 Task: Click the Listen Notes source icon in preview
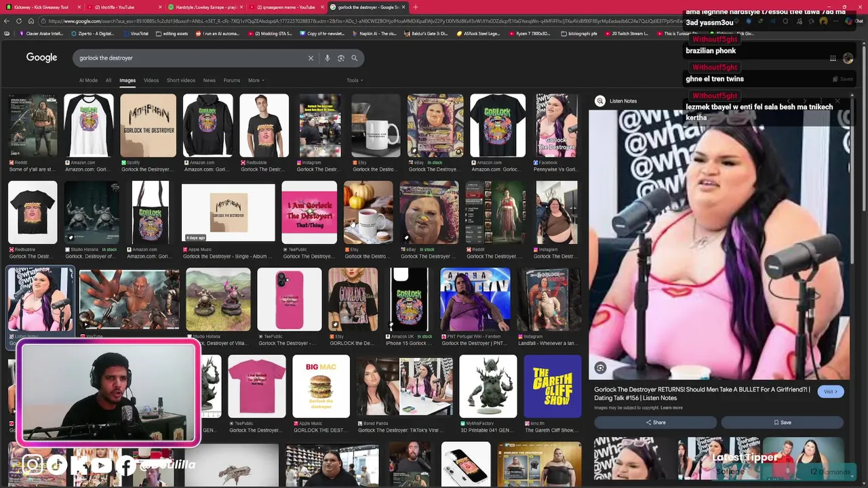click(x=600, y=101)
